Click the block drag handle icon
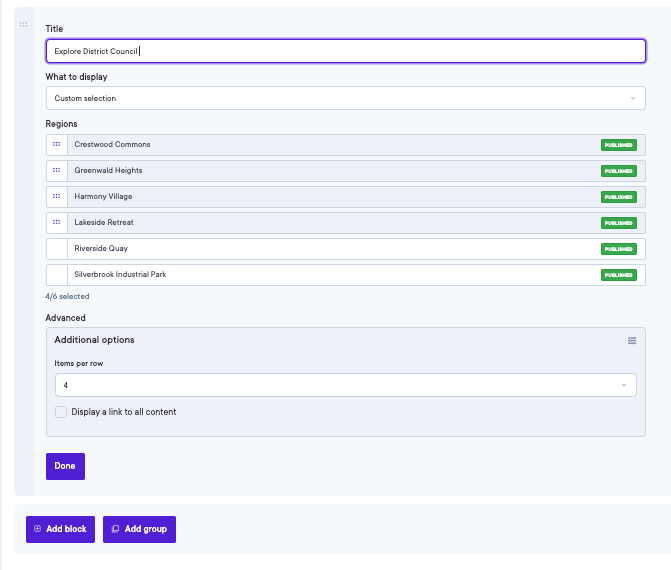Screen dimensions: 671x570 tap(24, 25)
